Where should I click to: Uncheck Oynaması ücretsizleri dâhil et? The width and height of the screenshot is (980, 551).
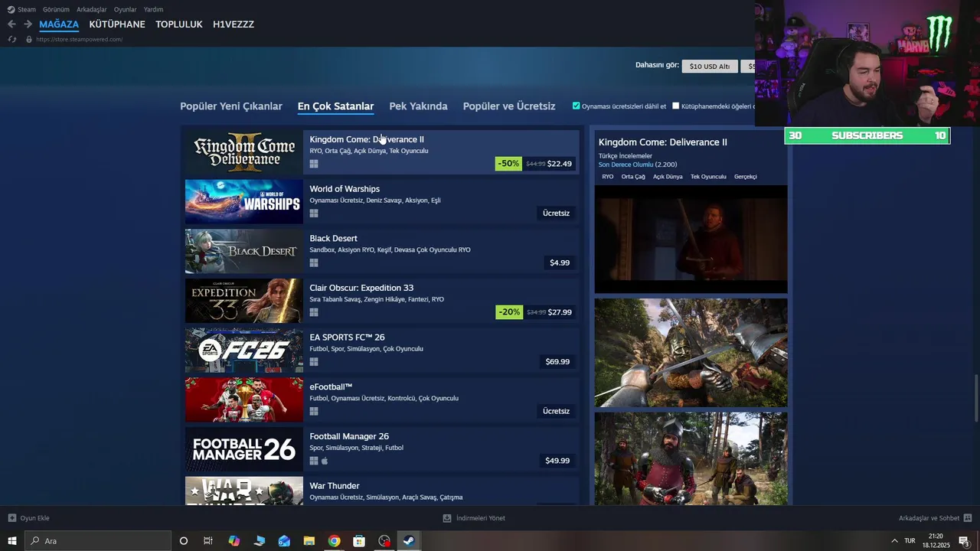tap(576, 106)
